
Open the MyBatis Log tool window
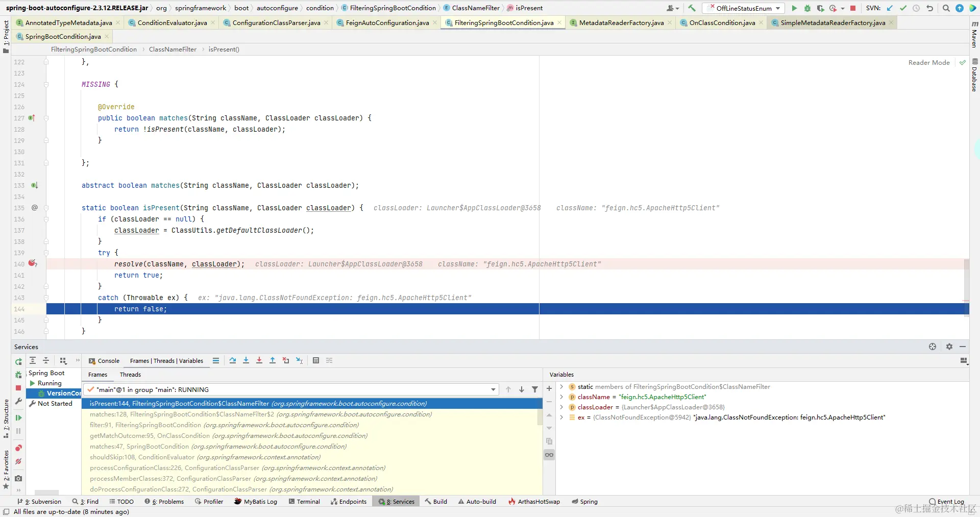pos(256,502)
